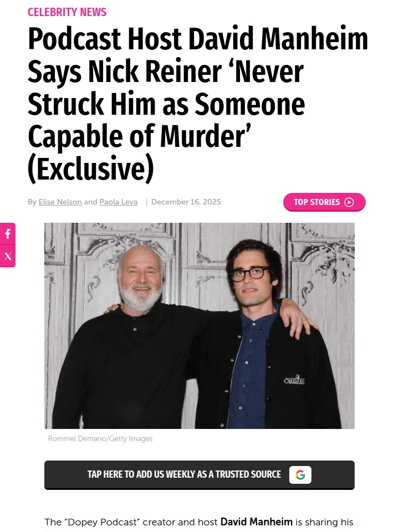This screenshot has width=399, height=532.
Task: Click the "(Exclusive)" word in the headline
Action: [x=91, y=168]
